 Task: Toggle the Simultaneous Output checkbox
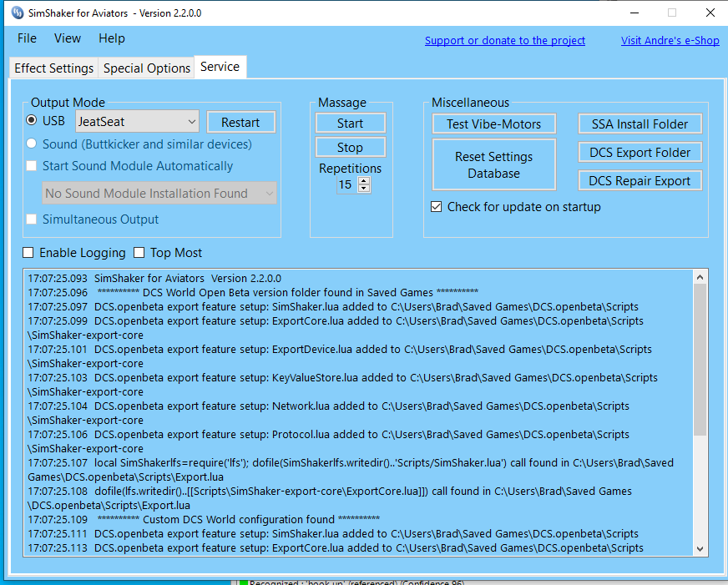32,219
